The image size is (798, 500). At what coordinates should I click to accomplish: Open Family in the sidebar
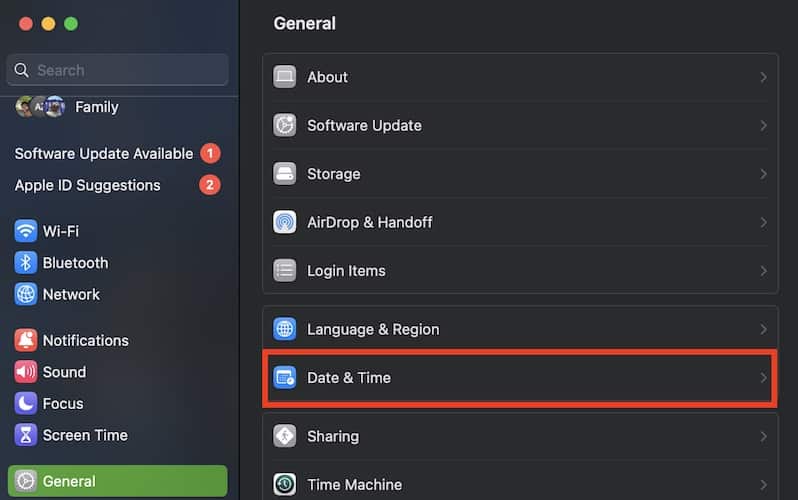tap(96, 107)
